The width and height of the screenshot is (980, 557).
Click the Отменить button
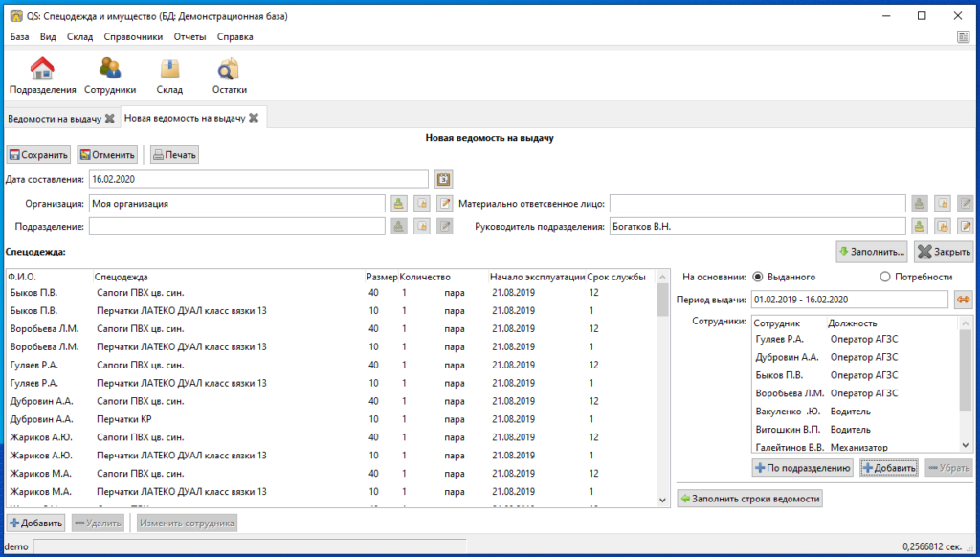click(x=107, y=154)
